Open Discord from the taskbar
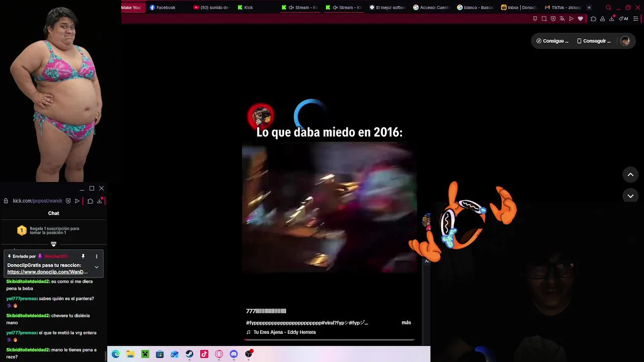Image resolution: width=644 pixels, height=362 pixels. (233, 354)
